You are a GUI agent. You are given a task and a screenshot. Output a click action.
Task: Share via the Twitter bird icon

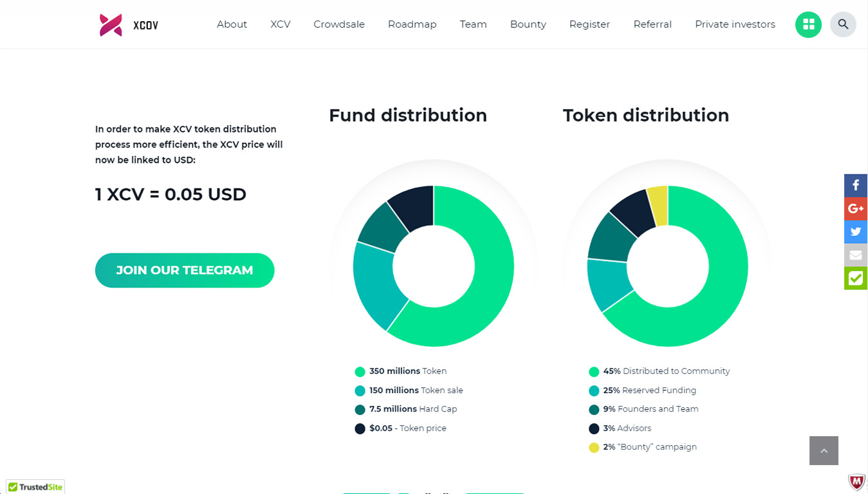856,232
